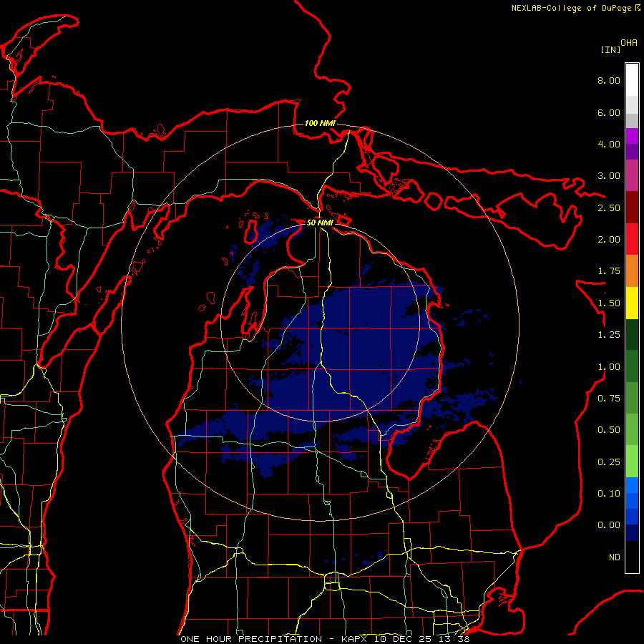
Task: Pick the bright red swatch in color scale
Action: pos(632,239)
